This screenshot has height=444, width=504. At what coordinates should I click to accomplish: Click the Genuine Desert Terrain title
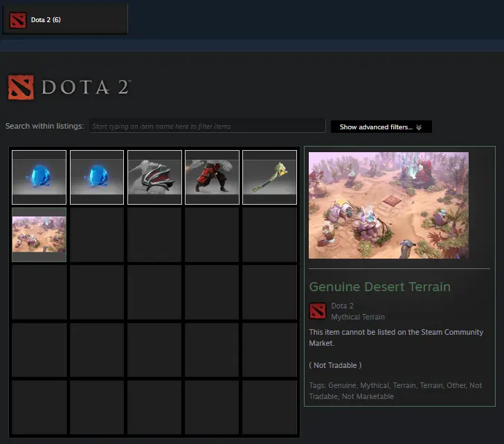pos(379,287)
